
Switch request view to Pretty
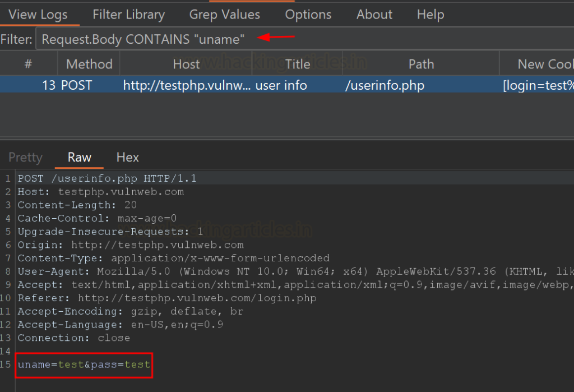pos(25,158)
